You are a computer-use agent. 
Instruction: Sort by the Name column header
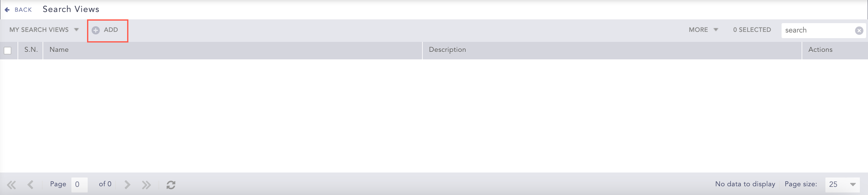tap(59, 50)
